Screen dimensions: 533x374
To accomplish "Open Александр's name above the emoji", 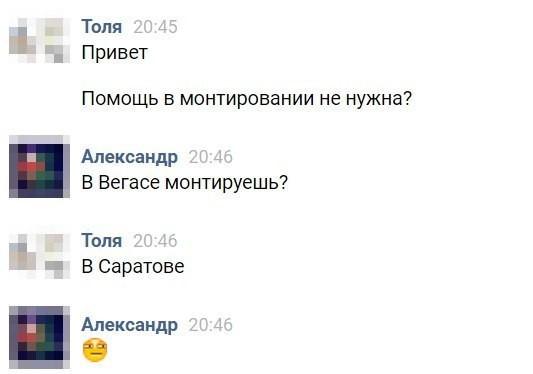I will pyautogui.click(x=130, y=325).
